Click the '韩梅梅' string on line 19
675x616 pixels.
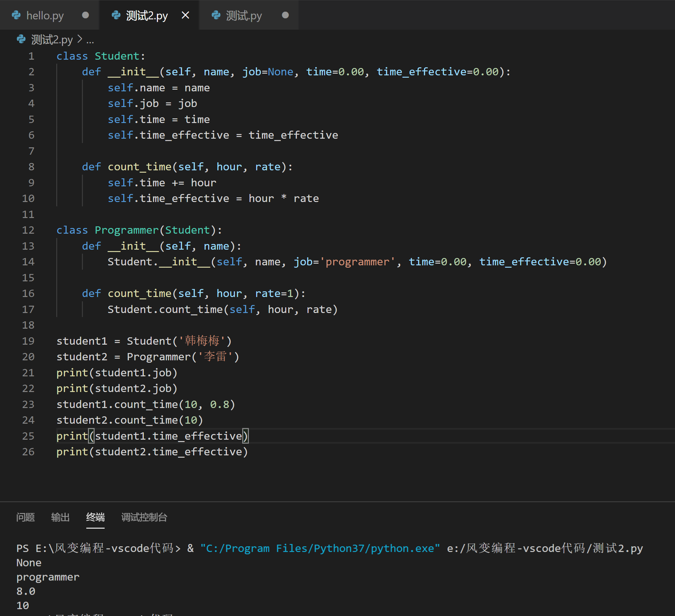[202, 341]
